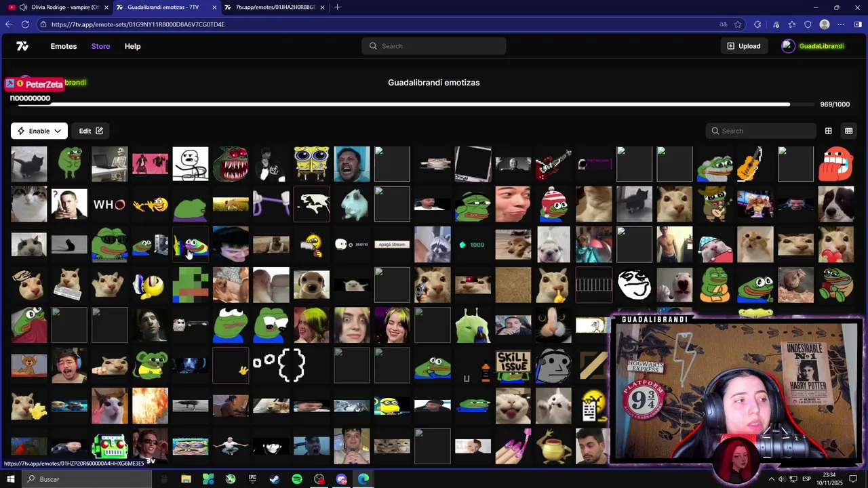Switch to the larger grid view icon

[828, 131]
